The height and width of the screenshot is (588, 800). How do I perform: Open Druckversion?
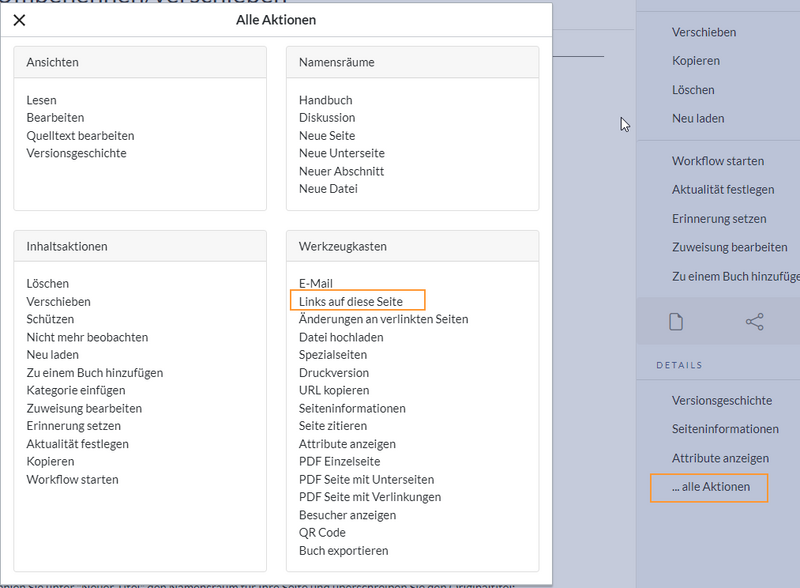(x=334, y=373)
